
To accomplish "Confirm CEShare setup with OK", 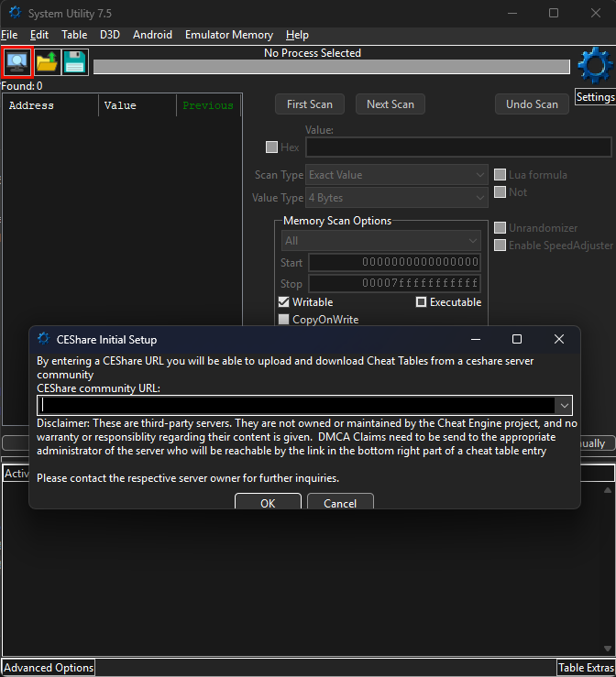I will coord(268,502).
